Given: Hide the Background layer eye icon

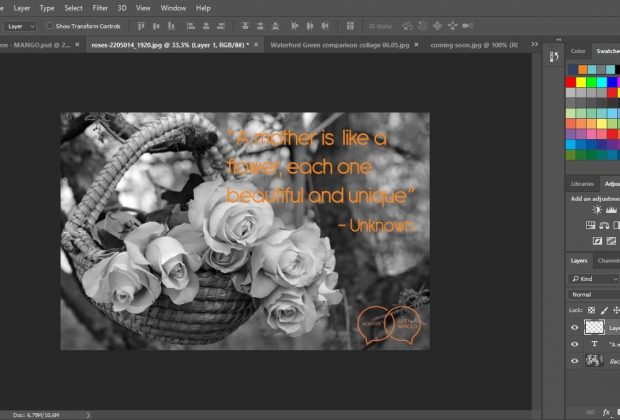Looking at the screenshot, I should (575, 361).
